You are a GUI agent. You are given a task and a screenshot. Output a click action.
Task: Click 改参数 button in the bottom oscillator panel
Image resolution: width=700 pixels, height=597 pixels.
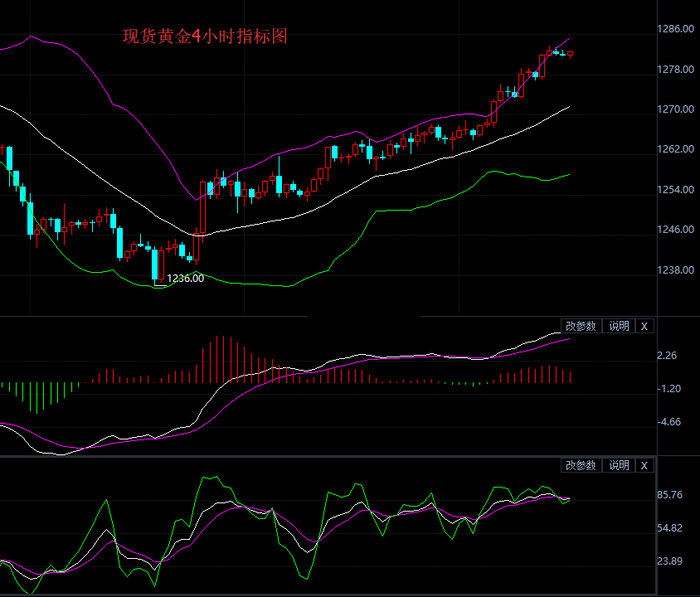point(581,465)
